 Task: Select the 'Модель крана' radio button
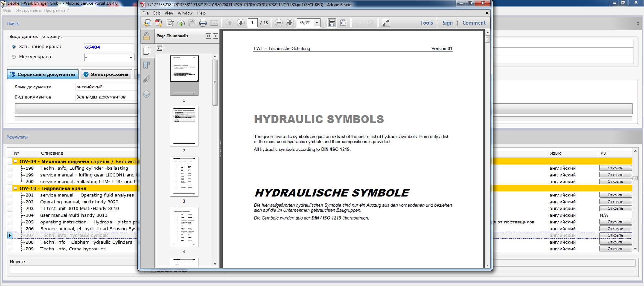(14, 57)
